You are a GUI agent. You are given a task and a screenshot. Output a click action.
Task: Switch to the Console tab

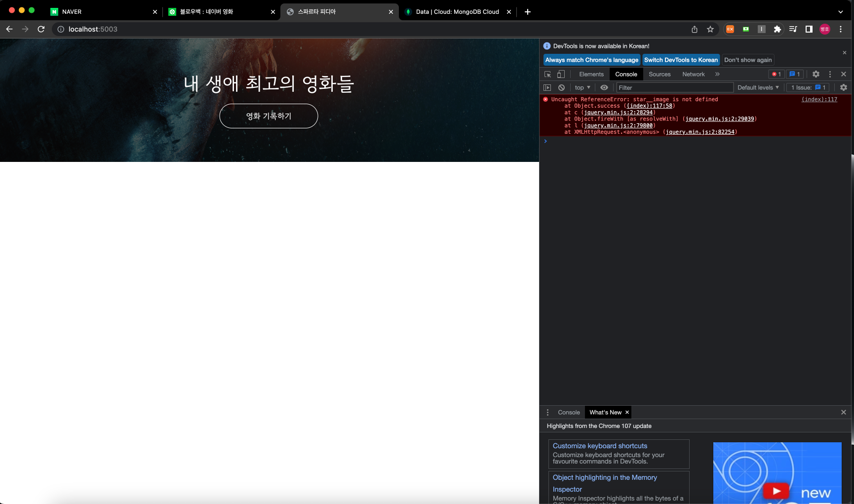pyautogui.click(x=626, y=74)
